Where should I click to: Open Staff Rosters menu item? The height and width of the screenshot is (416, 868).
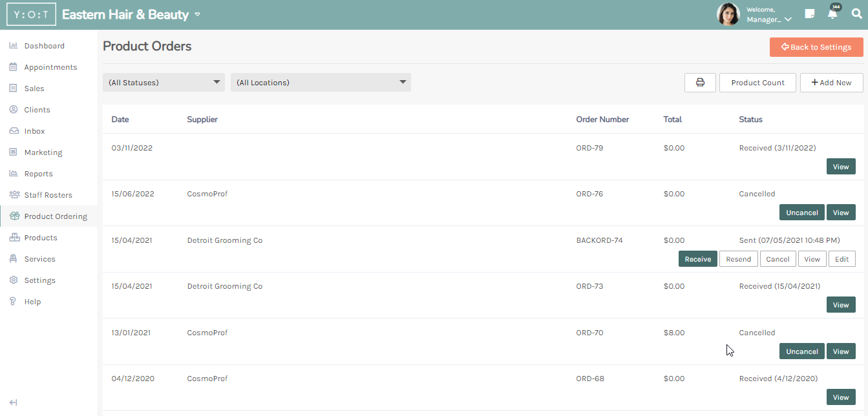(48, 195)
